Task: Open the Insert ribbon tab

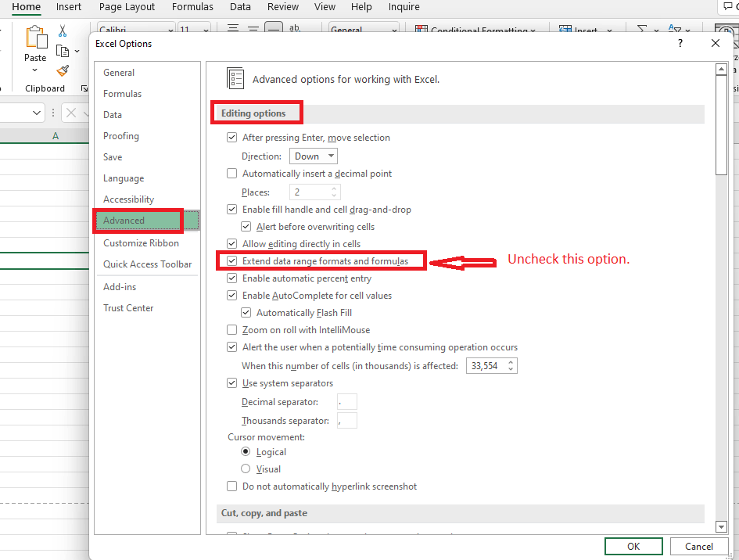Action: (69, 7)
